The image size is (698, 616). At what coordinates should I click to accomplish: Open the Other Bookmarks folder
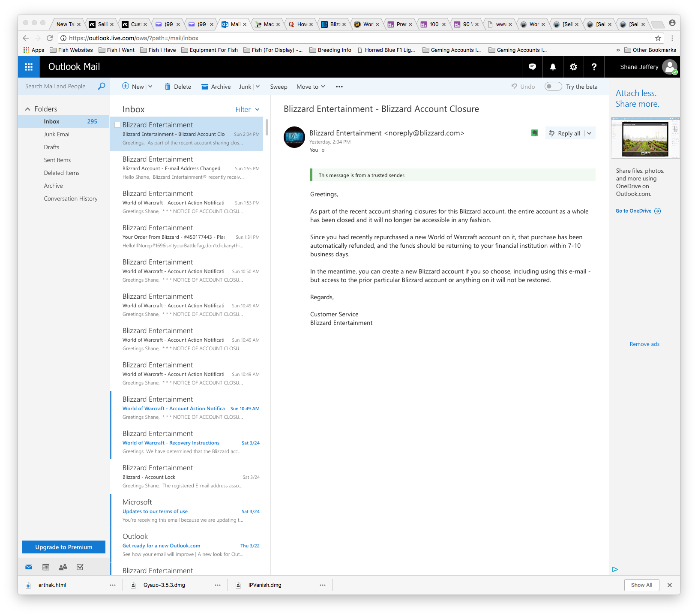coord(650,50)
